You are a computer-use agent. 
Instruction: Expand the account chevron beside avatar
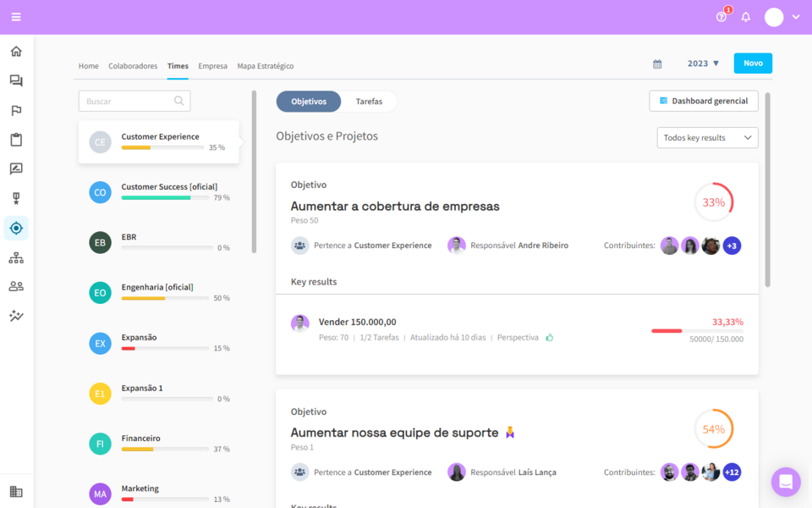tap(796, 17)
